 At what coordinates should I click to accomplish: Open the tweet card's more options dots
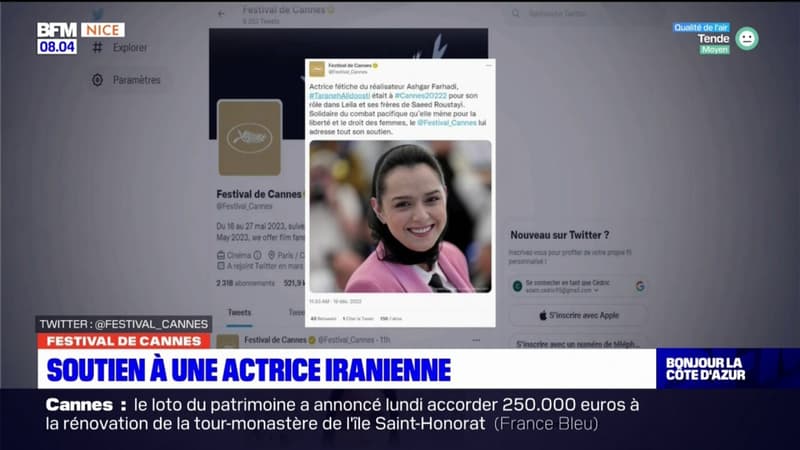(488, 65)
